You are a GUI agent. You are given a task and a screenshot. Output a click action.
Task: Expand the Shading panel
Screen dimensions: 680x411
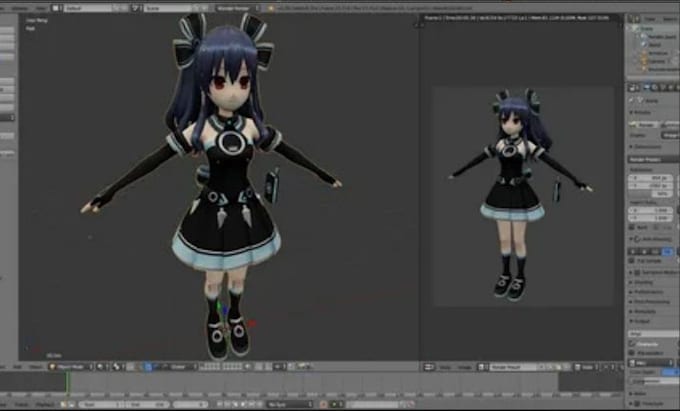(644, 282)
